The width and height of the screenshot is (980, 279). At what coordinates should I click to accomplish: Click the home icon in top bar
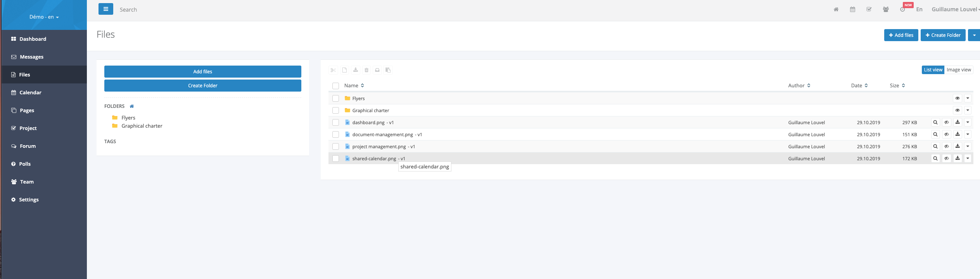tap(836, 10)
